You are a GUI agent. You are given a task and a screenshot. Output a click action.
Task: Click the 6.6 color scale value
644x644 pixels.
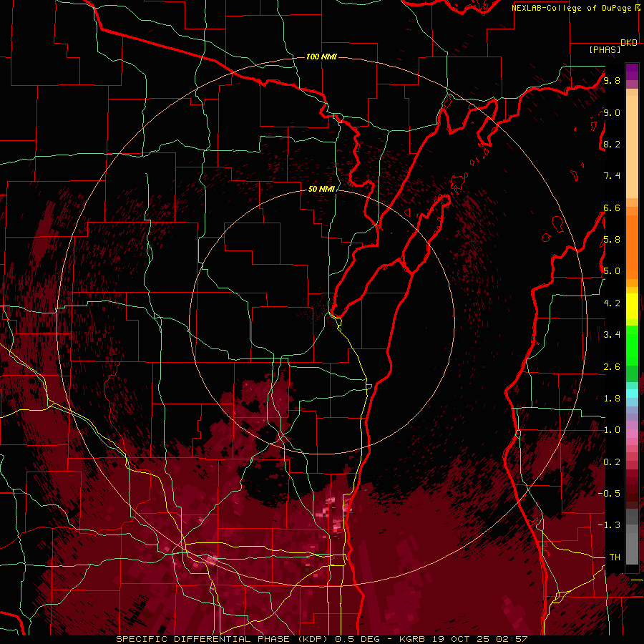(x=612, y=208)
